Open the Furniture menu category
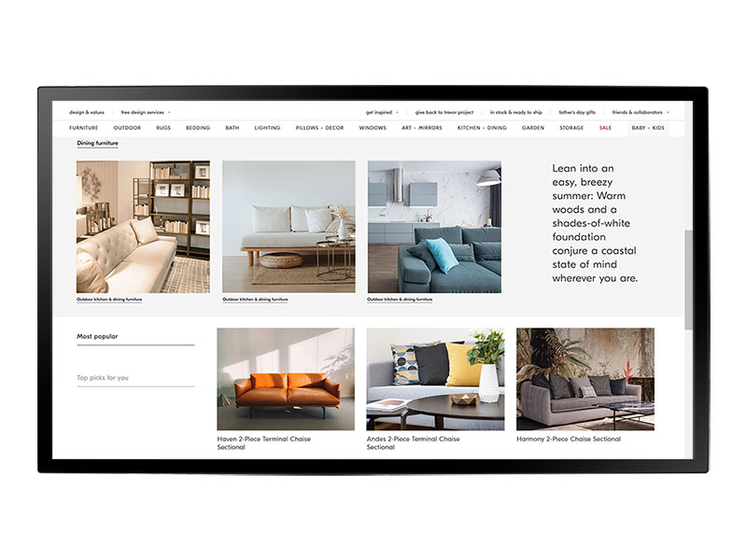Screen dimensions: 747x560 [83, 128]
